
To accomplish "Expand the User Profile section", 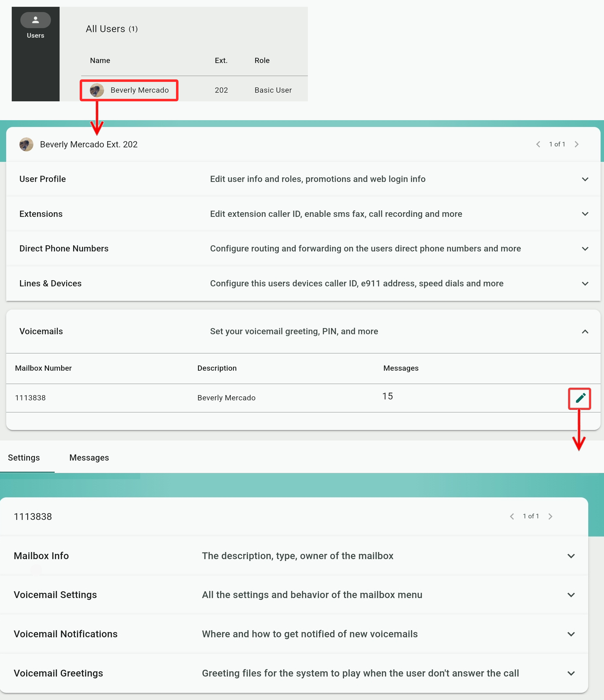I will 585,179.
